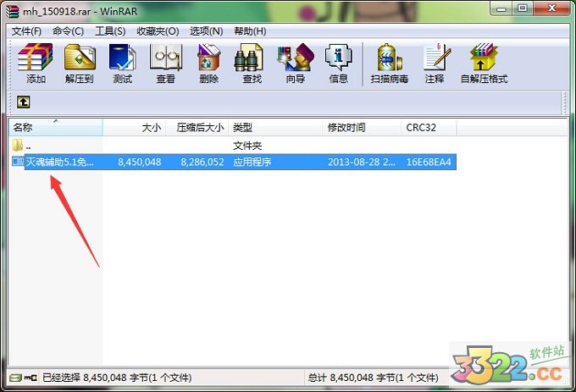Click the Extract To (解压到) icon
The height and width of the screenshot is (392, 576).
80,57
